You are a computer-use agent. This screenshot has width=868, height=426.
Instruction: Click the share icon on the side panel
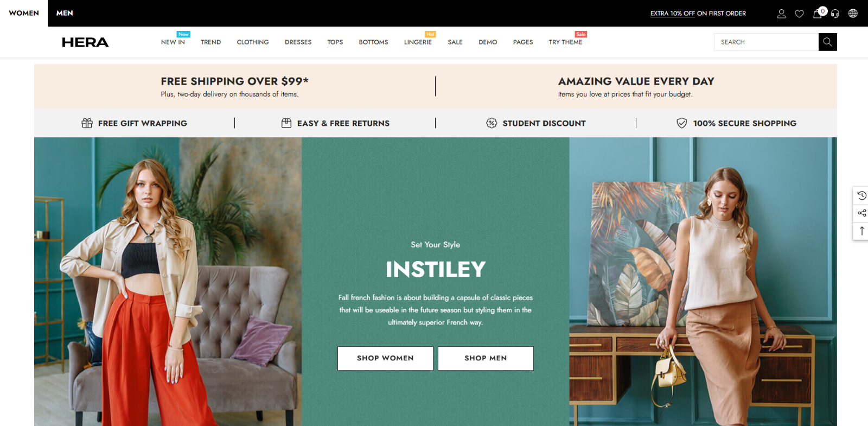[861, 213]
